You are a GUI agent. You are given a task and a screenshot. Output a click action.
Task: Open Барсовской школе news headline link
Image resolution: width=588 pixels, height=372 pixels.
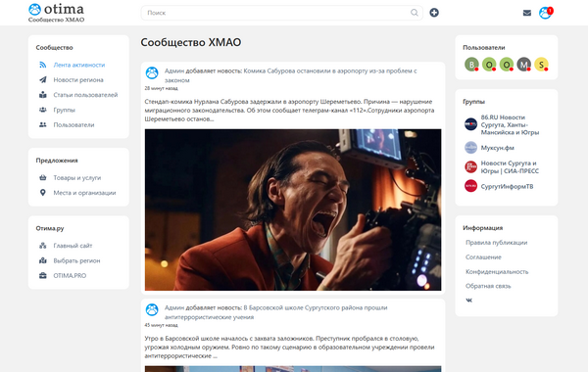point(276,312)
